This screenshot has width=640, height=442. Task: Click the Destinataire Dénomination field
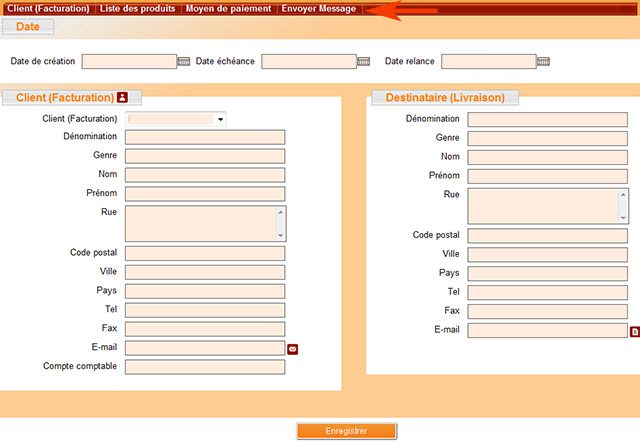click(x=547, y=120)
